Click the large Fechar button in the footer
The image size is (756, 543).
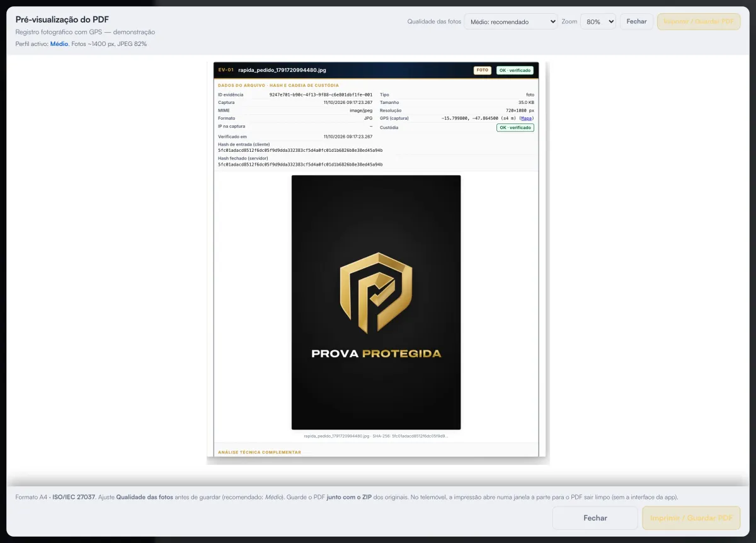595,518
